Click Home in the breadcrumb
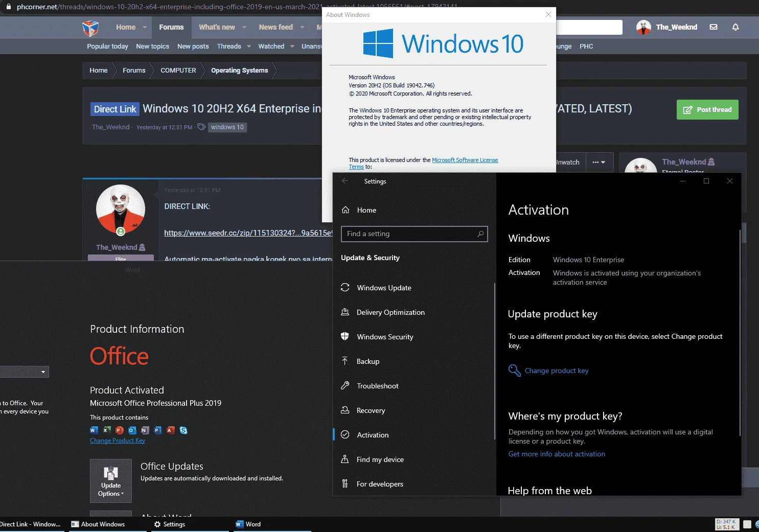759x532 pixels. click(99, 70)
